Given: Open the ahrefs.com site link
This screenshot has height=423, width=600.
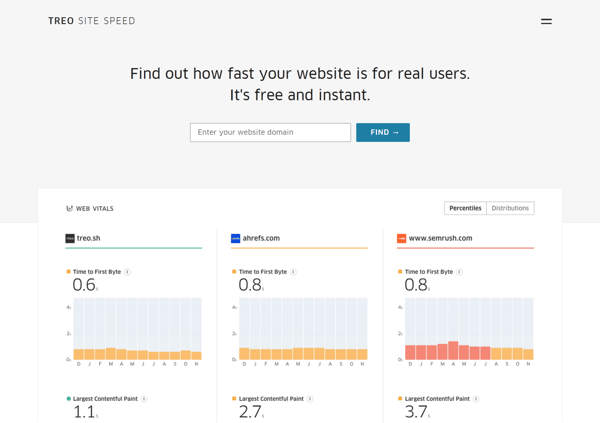Looking at the screenshot, I should click(x=261, y=238).
